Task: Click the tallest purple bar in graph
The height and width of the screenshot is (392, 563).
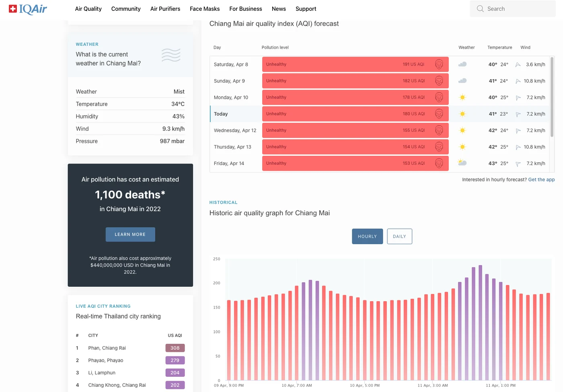Action: (x=480, y=323)
